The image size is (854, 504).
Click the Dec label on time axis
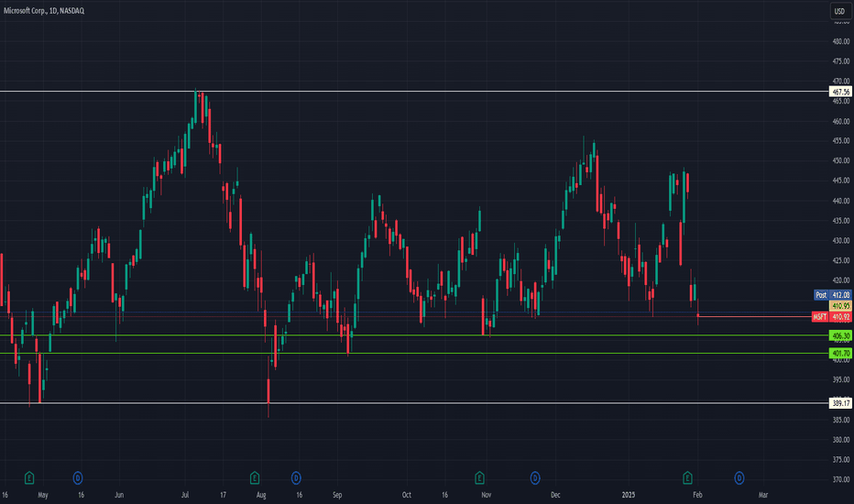[555, 495]
